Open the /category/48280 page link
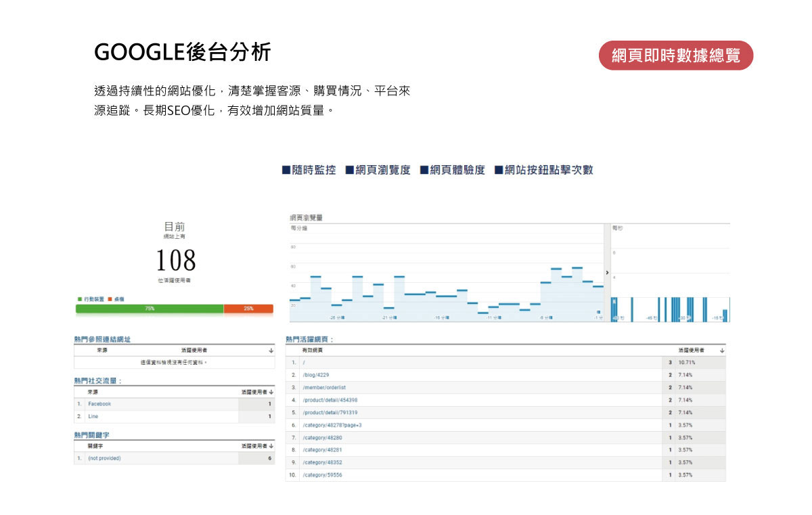Image resolution: width=812 pixels, height=515 pixels. coord(322,438)
